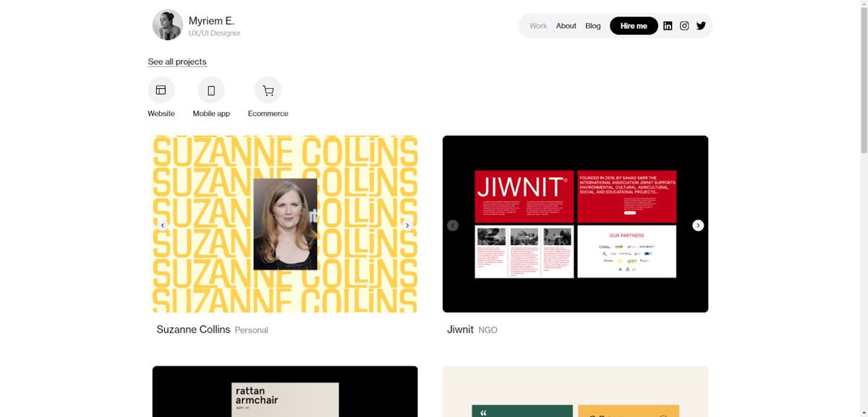Show previous Suzanne Collins slide
868x417 pixels.
click(163, 225)
